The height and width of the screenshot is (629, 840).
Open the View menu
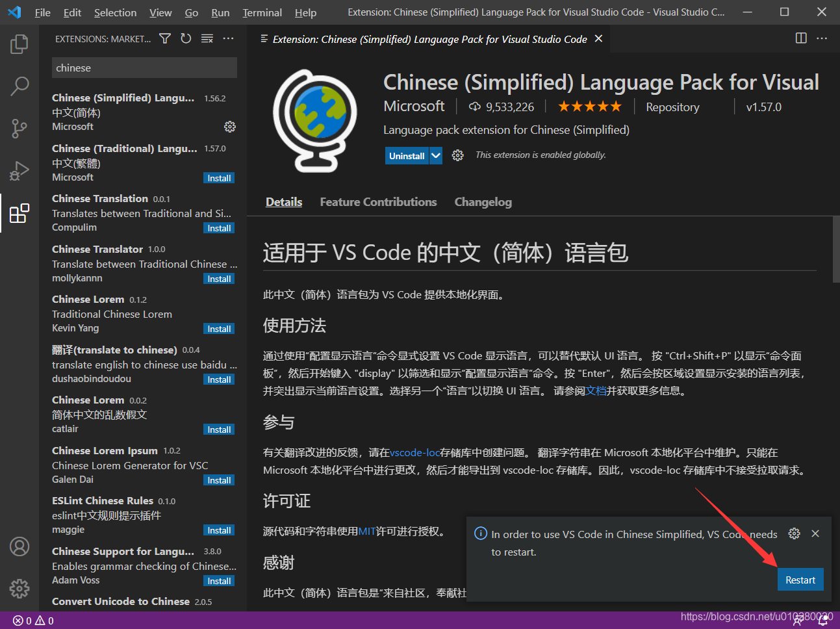coord(160,12)
